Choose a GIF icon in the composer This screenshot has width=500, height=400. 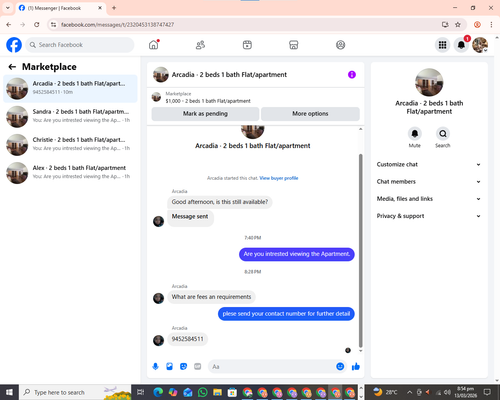[197, 367]
